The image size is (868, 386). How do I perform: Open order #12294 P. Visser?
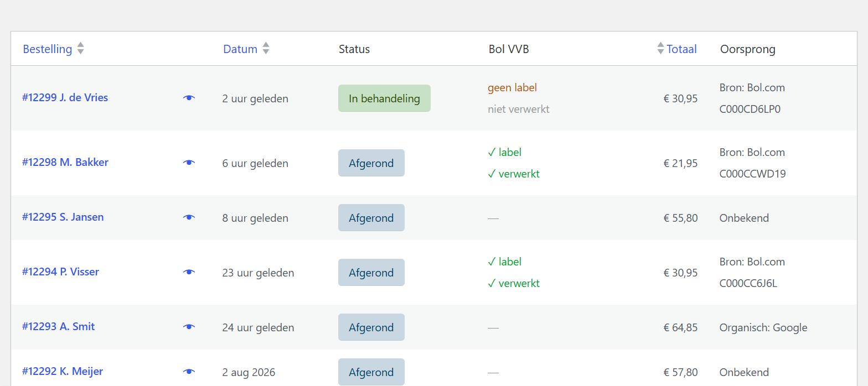tap(60, 272)
